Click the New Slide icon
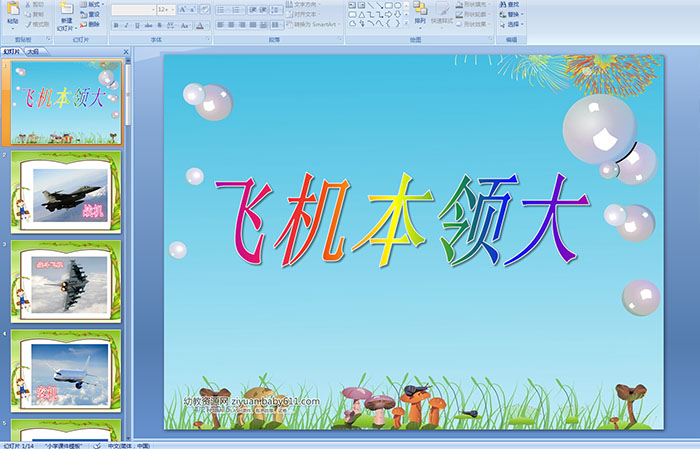 (66, 9)
